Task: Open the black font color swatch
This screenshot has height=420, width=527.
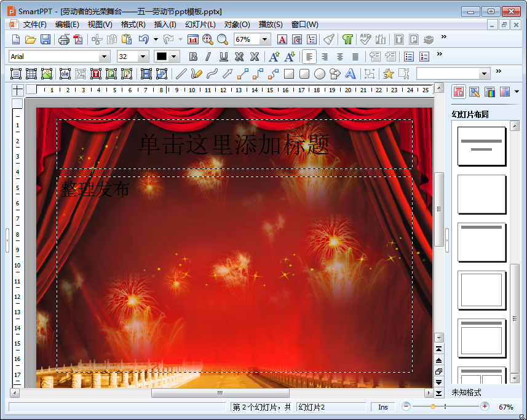Action: [162, 57]
